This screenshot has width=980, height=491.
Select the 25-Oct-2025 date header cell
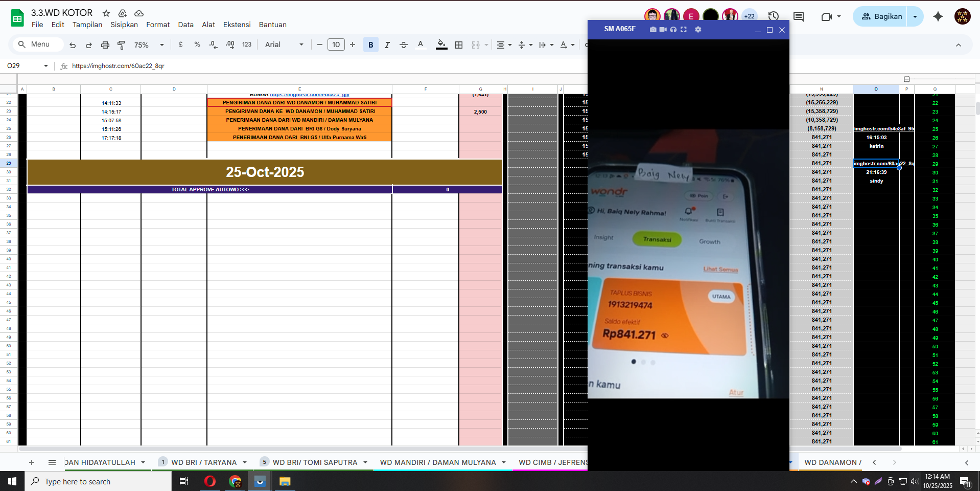pos(265,172)
